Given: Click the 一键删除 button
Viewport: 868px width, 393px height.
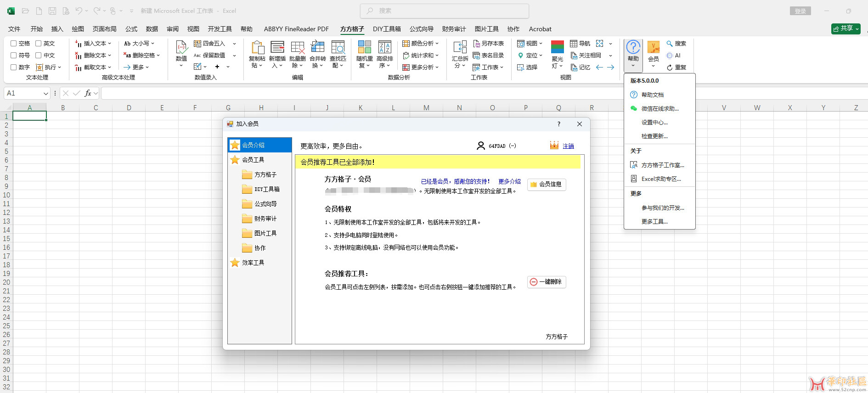Looking at the screenshot, I should [x=547, y=282].
